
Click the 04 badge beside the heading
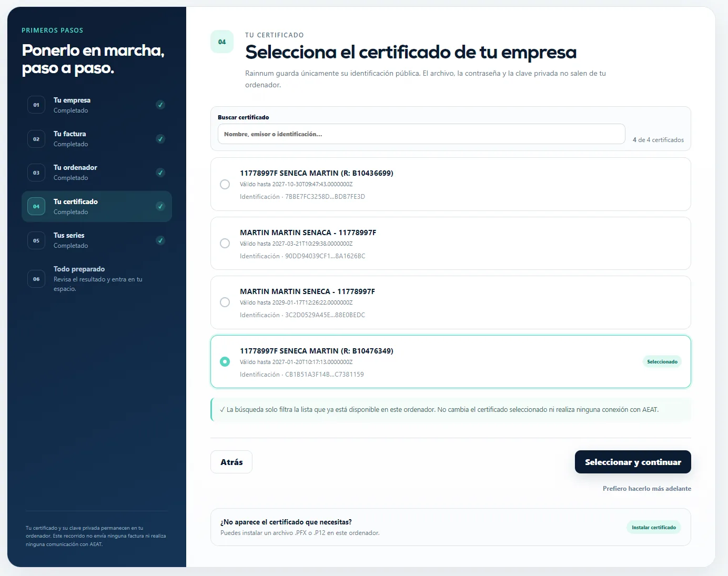click(x=222, y=42)
